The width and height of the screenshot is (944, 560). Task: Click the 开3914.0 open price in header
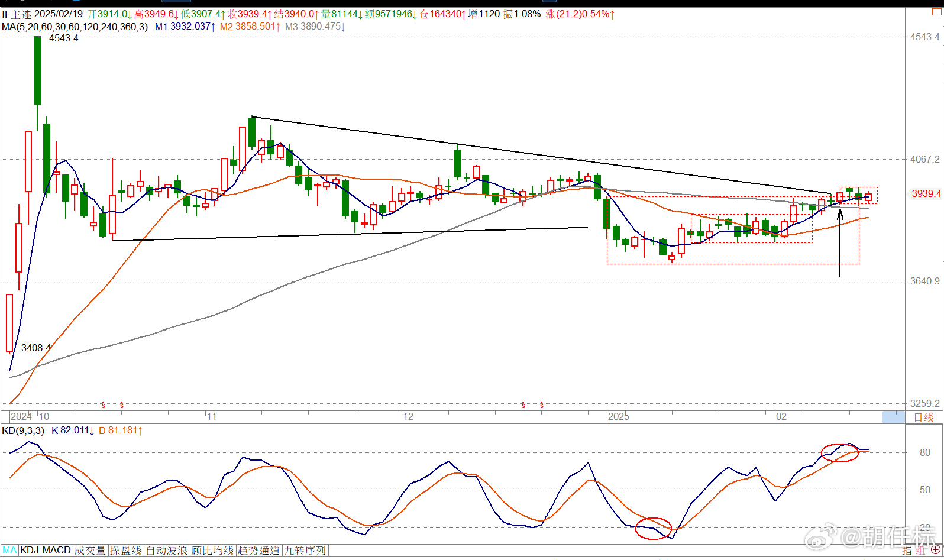point(109,14)
